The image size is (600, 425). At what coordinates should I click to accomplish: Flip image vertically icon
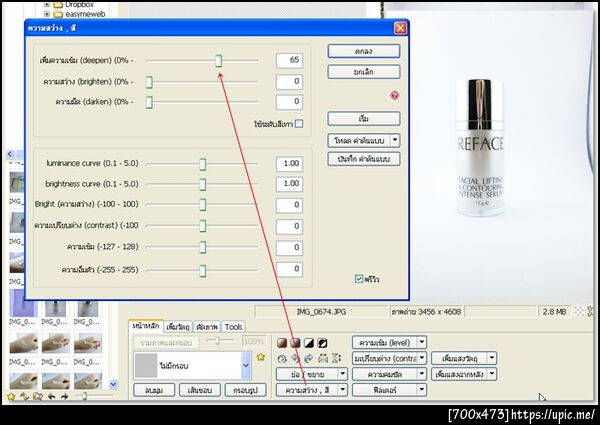coord(337,358)
